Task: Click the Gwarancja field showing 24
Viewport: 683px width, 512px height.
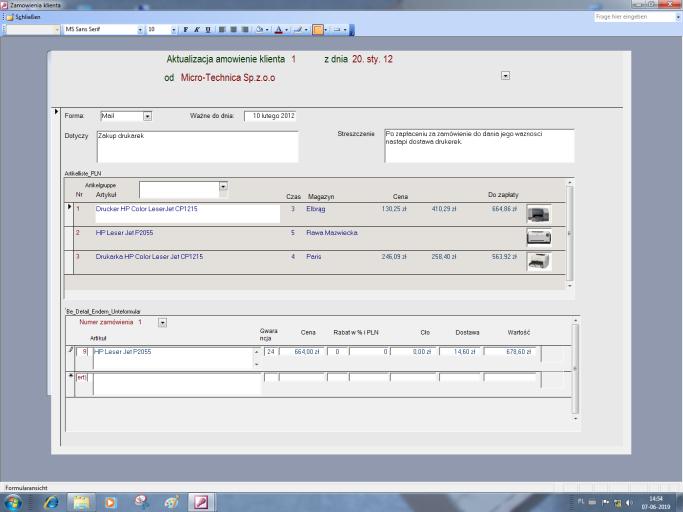Action: pyautogui.click(x=271, y=352)
